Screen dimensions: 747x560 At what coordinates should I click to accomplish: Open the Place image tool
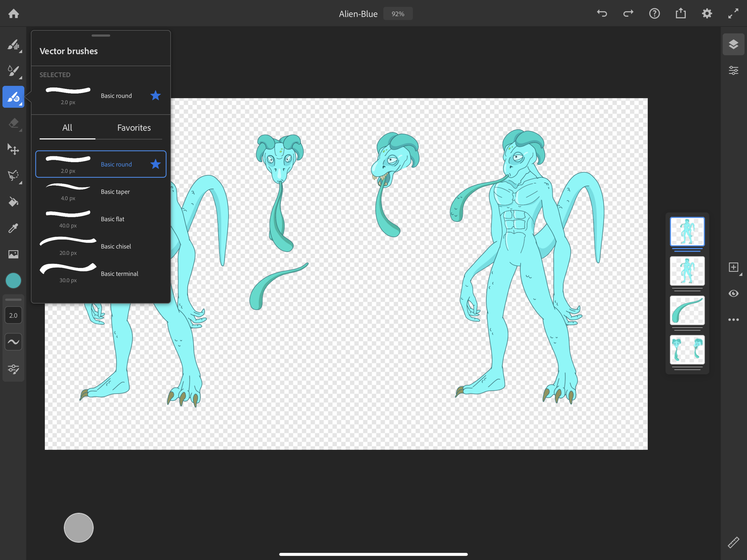tap(13, 254)
